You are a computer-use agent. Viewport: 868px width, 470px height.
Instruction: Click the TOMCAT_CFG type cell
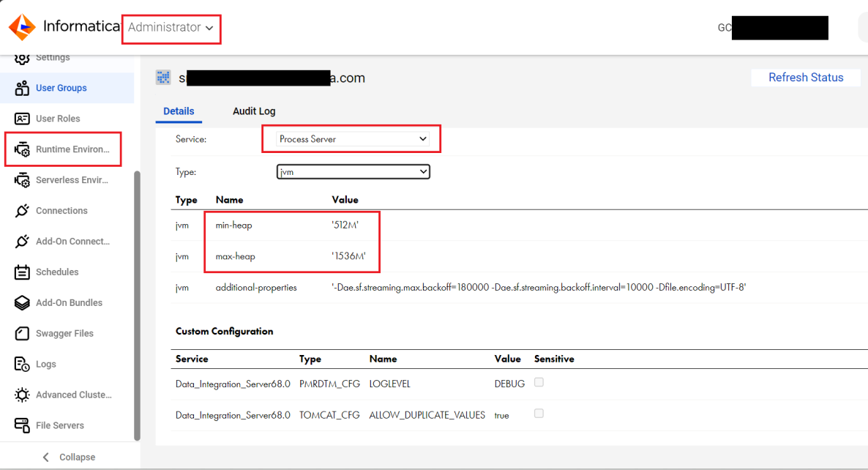[x=329, y=415]
